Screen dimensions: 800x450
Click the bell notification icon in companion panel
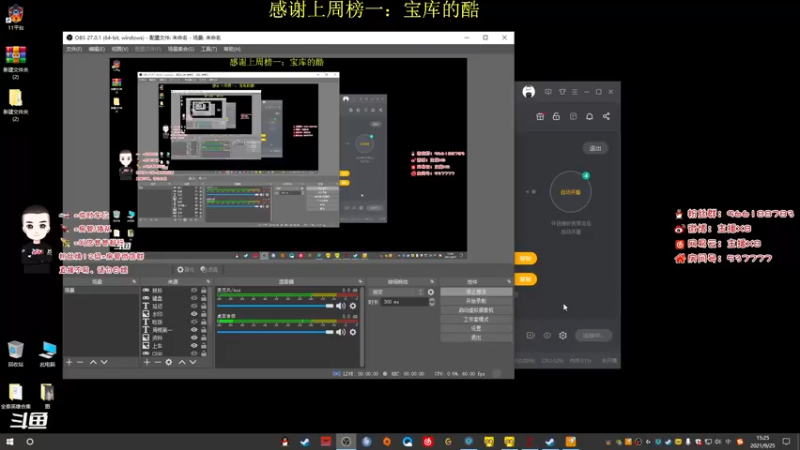point(589,116)
